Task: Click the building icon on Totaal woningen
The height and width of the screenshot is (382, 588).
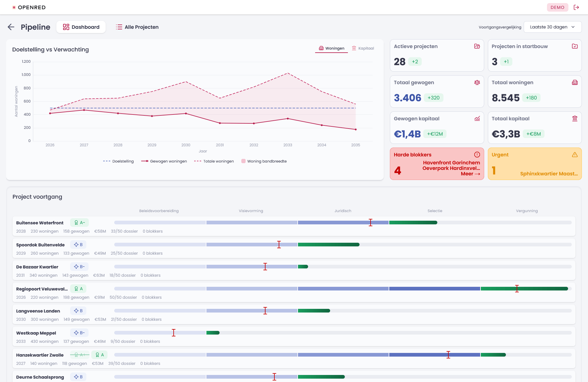Action: (x=575, y=82)
